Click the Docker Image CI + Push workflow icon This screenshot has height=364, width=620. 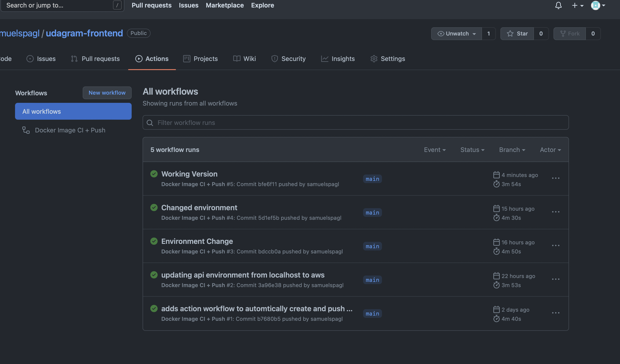point(26,130)
